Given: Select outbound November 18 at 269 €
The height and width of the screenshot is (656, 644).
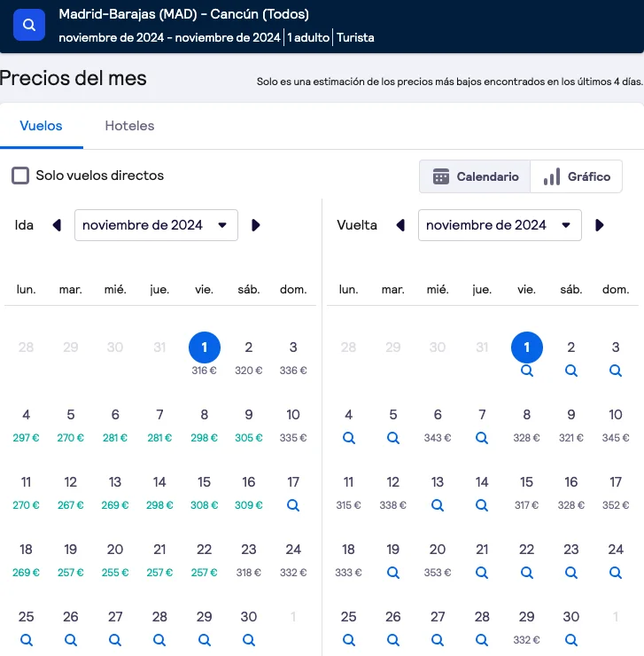Looking at the screenshot, I should (27, 560).
